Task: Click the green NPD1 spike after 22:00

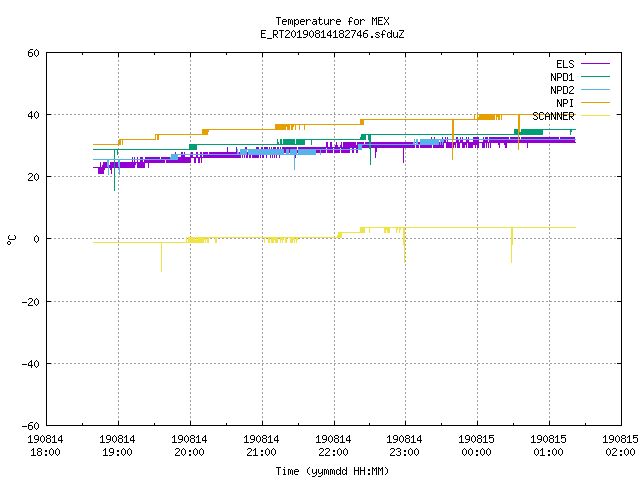Action: [x=371, y=151]
